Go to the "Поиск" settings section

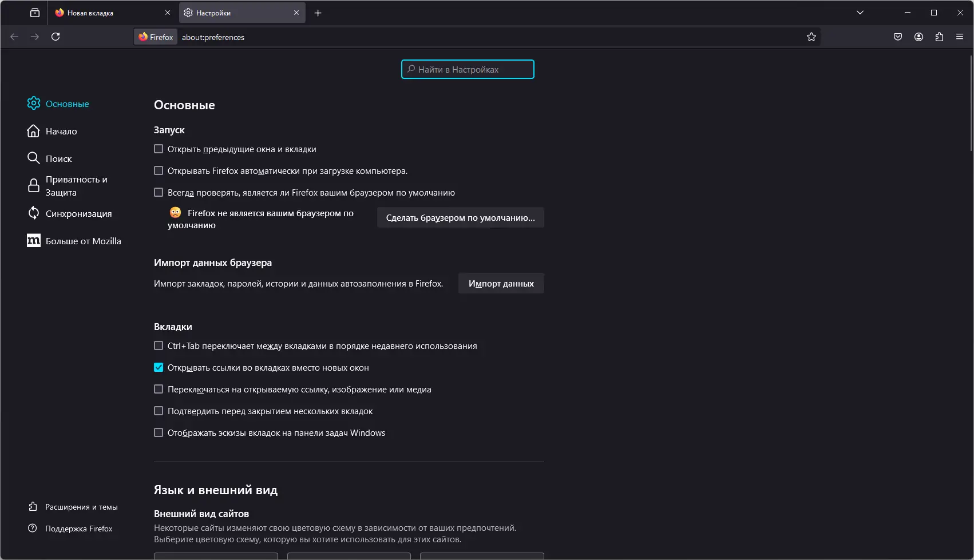[x=58, y=158]
